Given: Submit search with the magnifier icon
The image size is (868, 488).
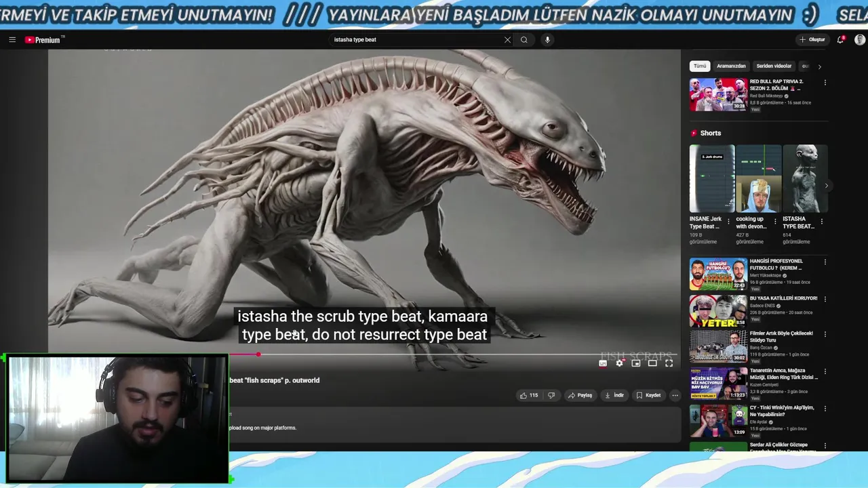Looking at the screenshot, I should tap(524, 40).
